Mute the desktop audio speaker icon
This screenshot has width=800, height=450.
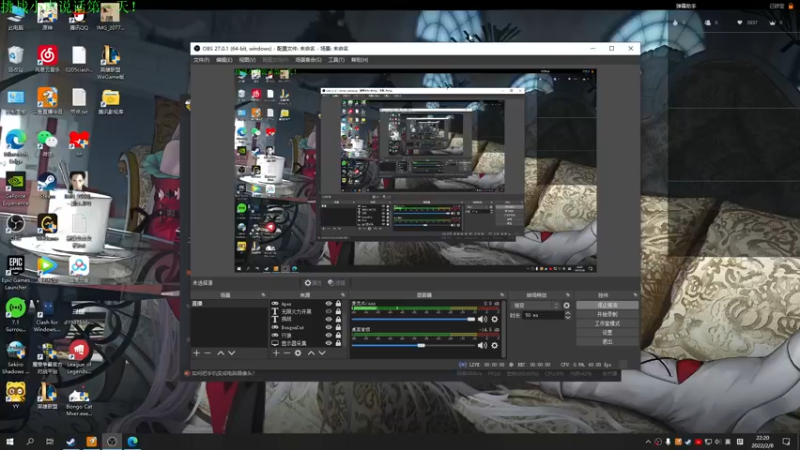point(482,345)
